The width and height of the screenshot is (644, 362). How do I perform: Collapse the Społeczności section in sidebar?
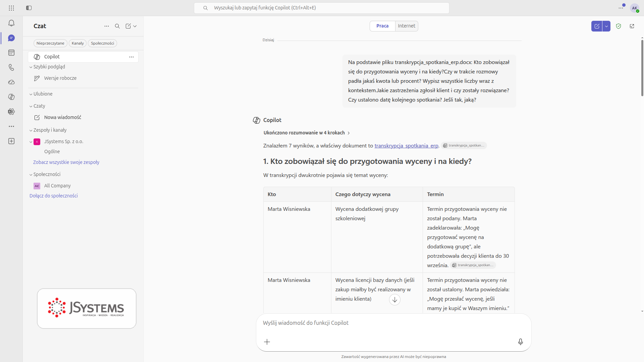click(x=31, y=175)
